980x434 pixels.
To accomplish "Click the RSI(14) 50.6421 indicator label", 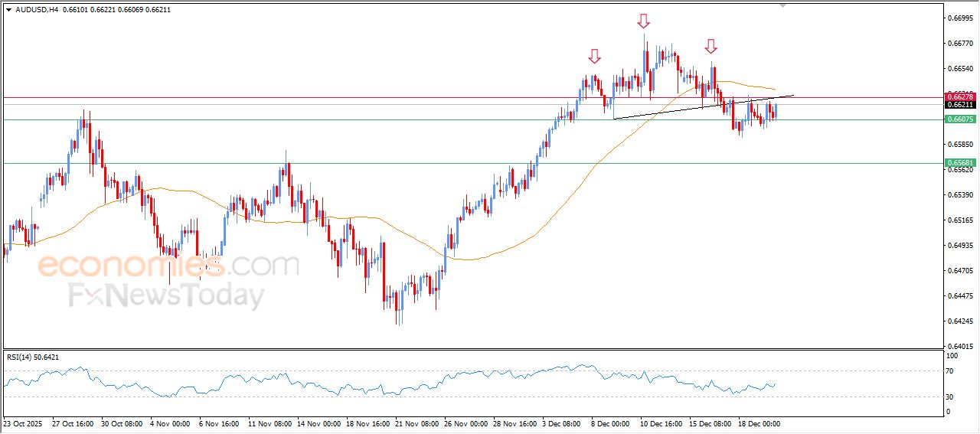I will pos(44,357).
